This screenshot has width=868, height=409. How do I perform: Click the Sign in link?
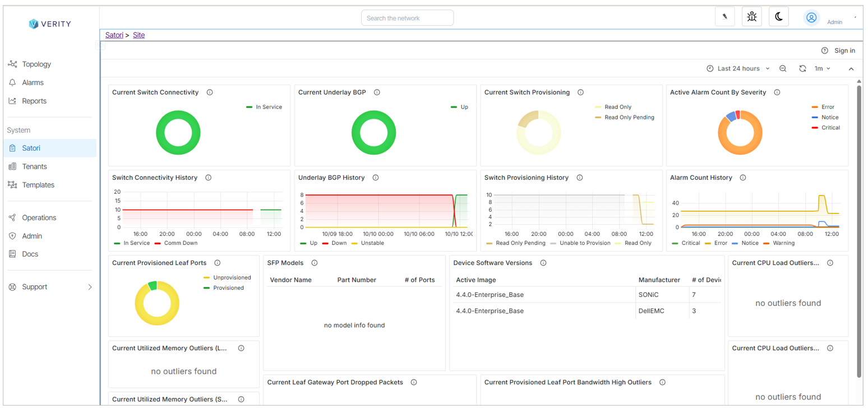(x=844, y=50)
